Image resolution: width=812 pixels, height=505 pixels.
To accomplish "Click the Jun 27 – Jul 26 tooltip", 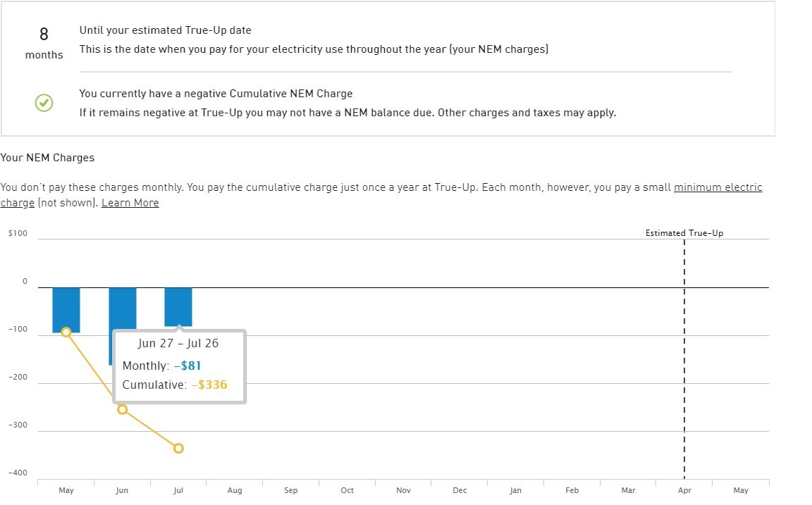I will [179, 366].
